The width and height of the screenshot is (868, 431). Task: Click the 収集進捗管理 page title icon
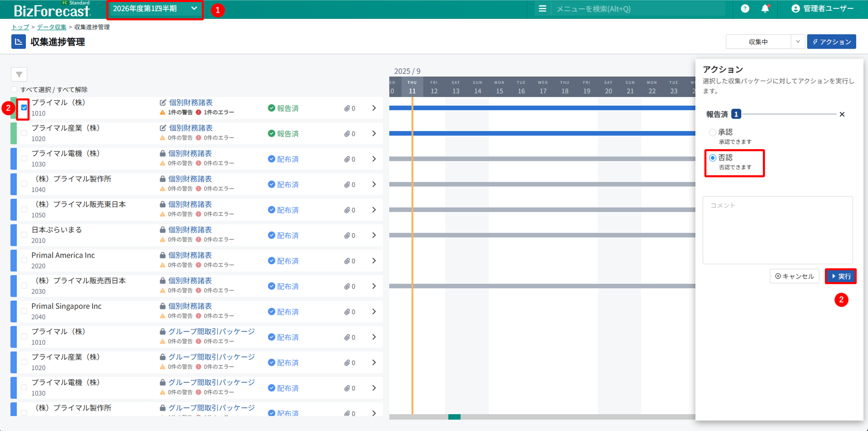[x=18, y=42]
